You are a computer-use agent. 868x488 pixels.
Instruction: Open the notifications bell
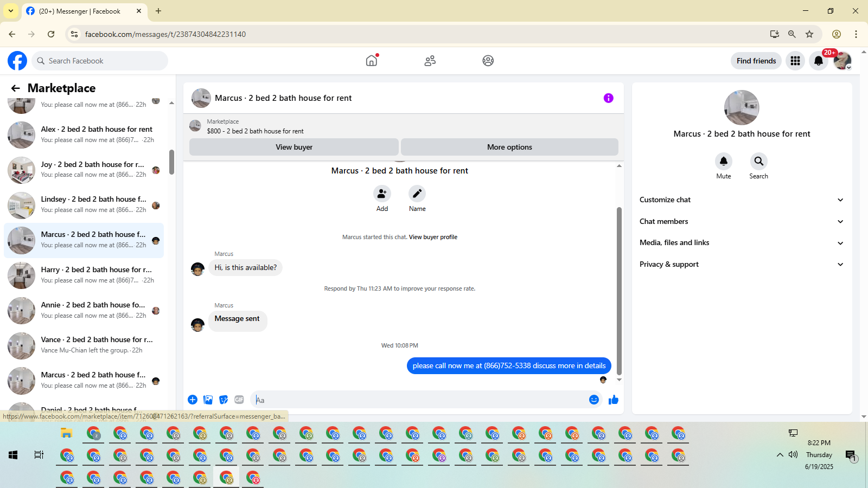point(819,61)
